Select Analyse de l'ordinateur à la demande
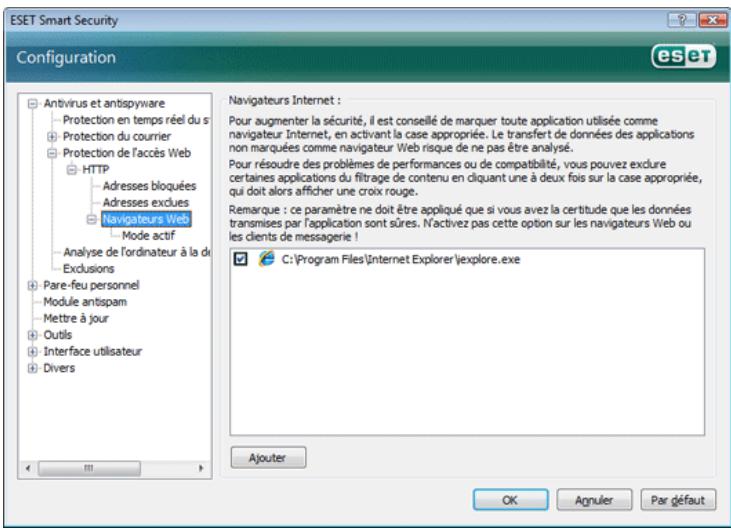This screenshot has width=731, height=531. (136, 252)
